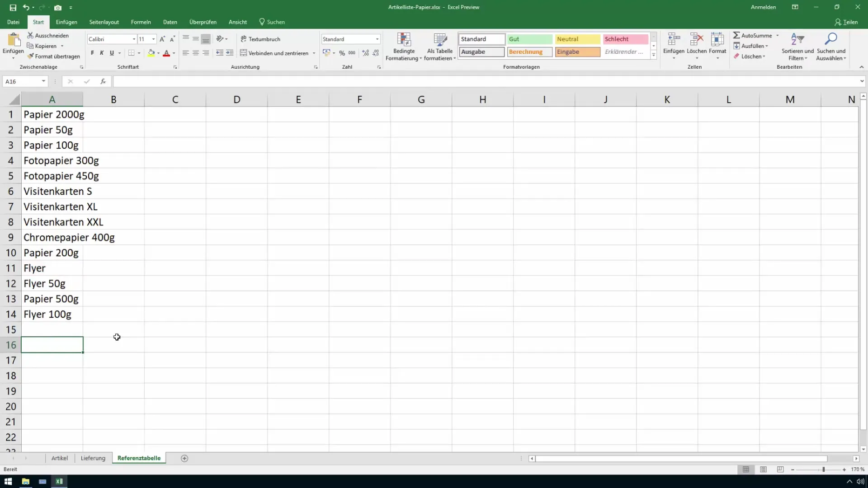Open the font name Calibri dropdown
Image resolution: width=868 pixels, height=488 pixels.
tap(134, 39)
